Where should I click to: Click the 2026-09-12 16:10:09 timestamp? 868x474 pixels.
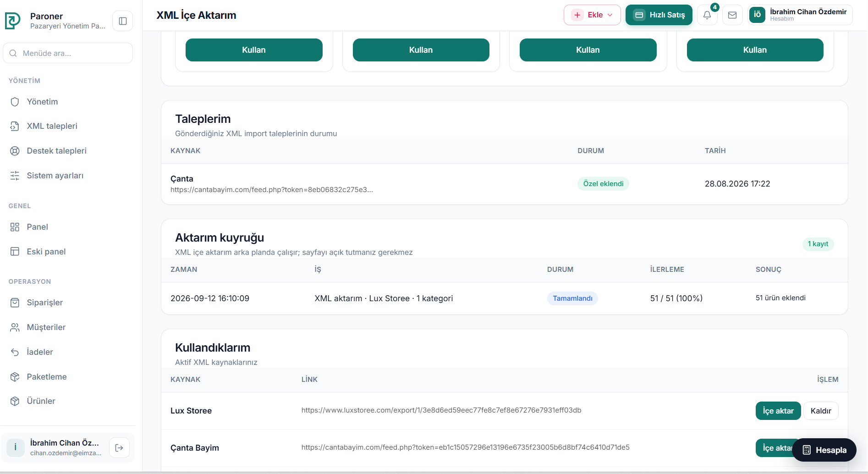(x=210, y=298)
